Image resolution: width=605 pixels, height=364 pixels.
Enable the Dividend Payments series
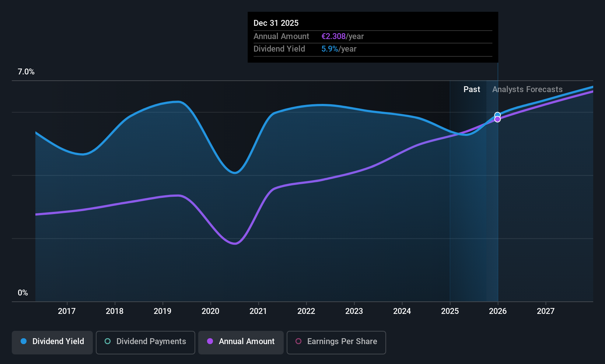click(x=146, y=342)
